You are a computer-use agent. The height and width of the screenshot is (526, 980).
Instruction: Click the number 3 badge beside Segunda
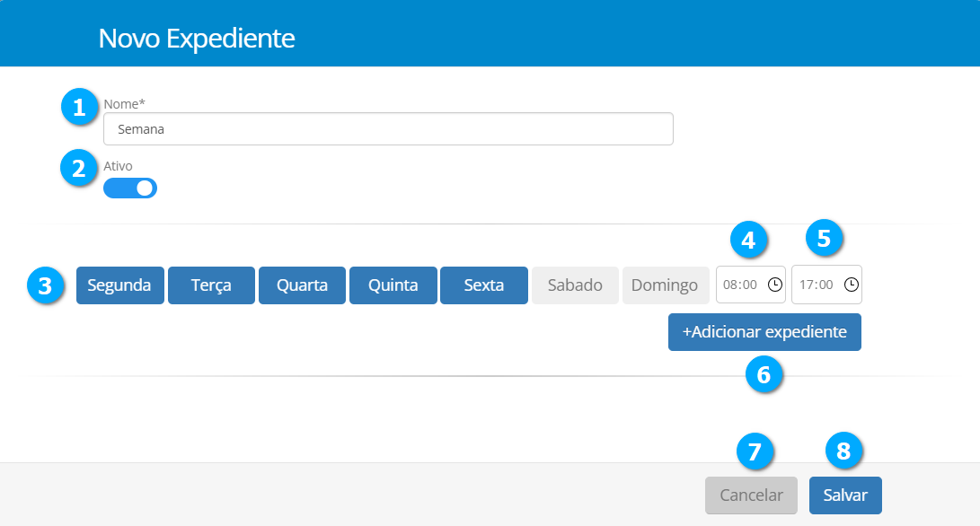[x=45, y=286]
